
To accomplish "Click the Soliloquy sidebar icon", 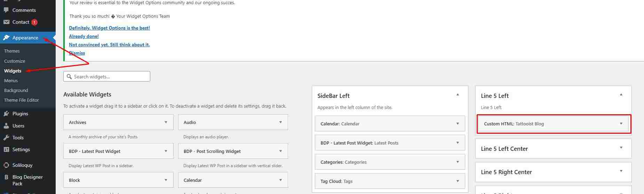I will click(x=6, y=165).
